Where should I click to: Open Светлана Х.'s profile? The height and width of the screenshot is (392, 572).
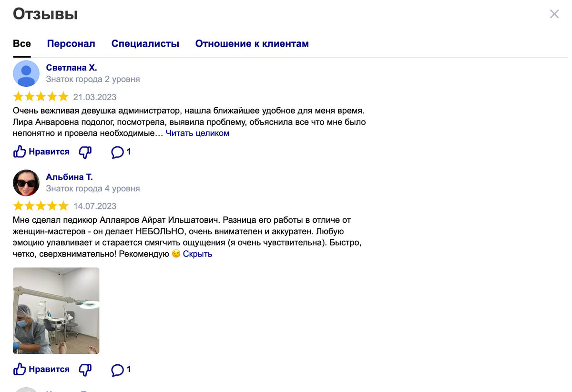[x=71, y=67]
